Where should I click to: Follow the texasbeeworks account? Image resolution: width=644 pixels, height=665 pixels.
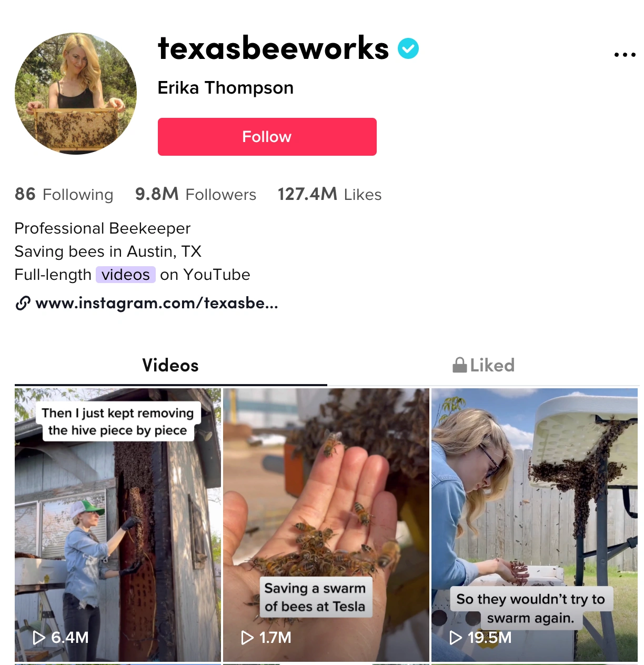pyautogui.click(x=267, y=137)
